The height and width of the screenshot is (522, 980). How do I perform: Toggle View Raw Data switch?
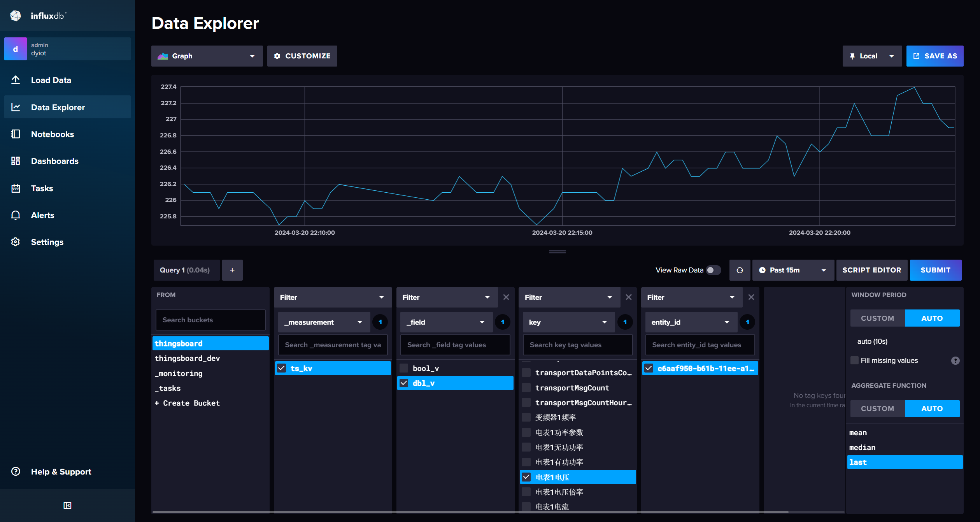[x=713, y=270]
